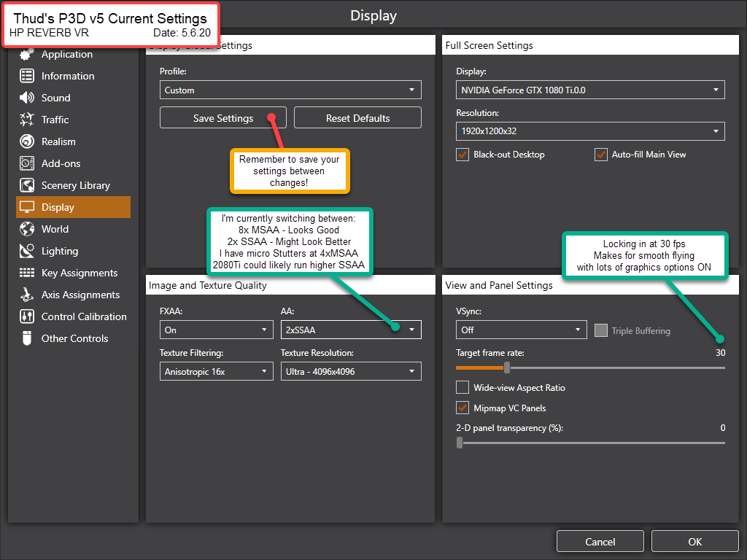
Task: Select the Traffic airplanes icon
Action: [x=27, y=120]
